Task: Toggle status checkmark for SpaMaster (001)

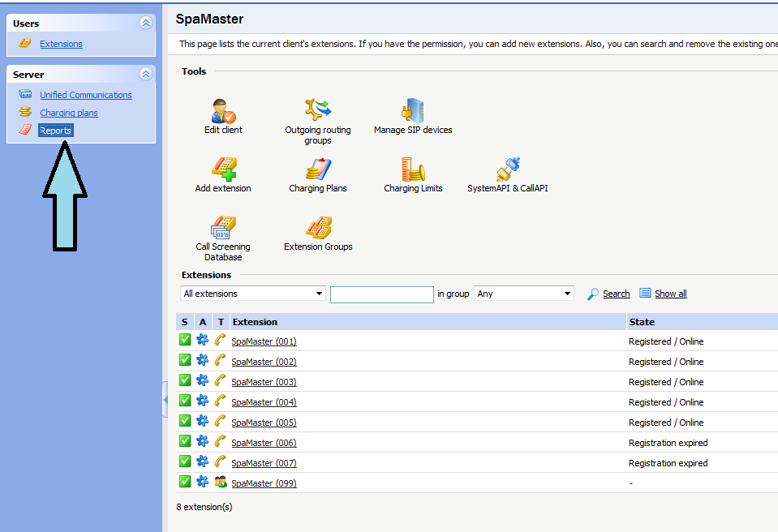Action: 185,340
